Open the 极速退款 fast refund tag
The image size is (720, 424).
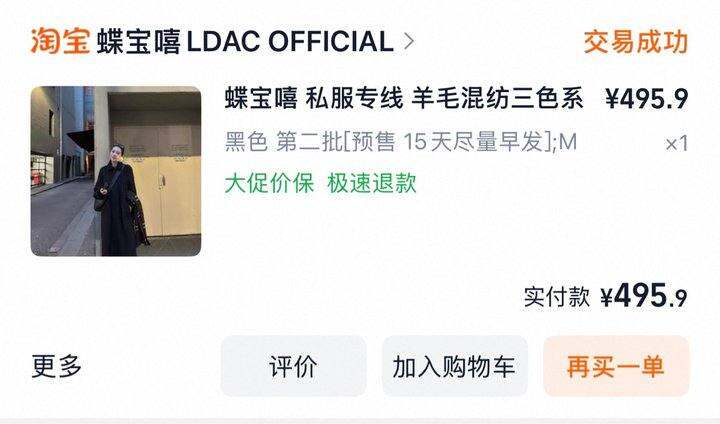click(x=372, y=183)
